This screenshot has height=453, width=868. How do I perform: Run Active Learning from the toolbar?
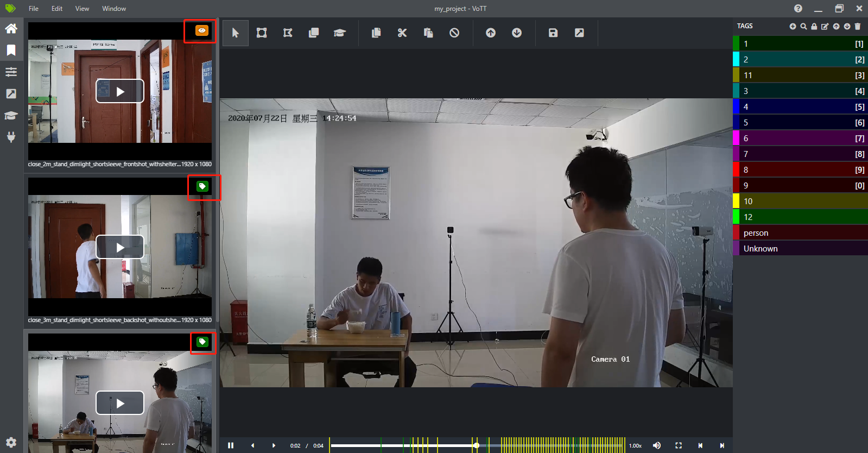pos(340,33)
